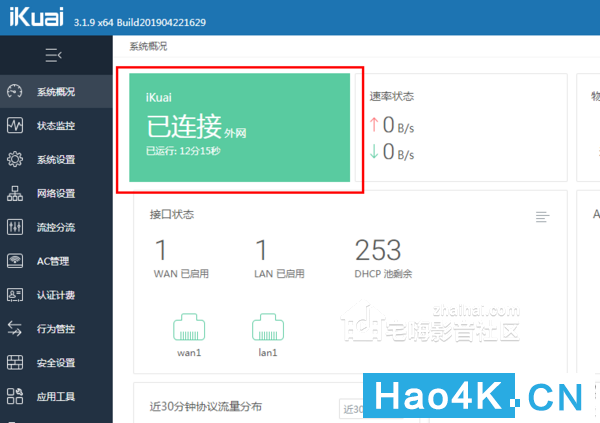Click the iKuai logo in header
Screen dimensions: 600x423
36,17
